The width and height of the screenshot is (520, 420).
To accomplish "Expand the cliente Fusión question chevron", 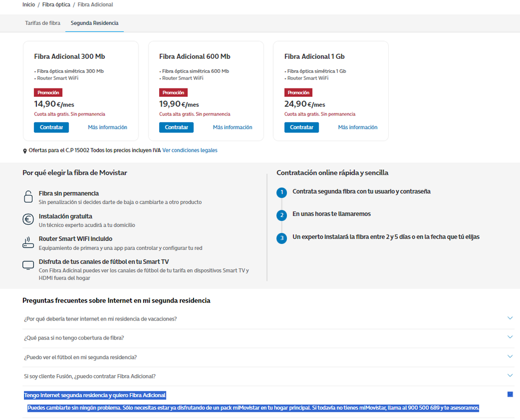I will [x=510, y=375].
